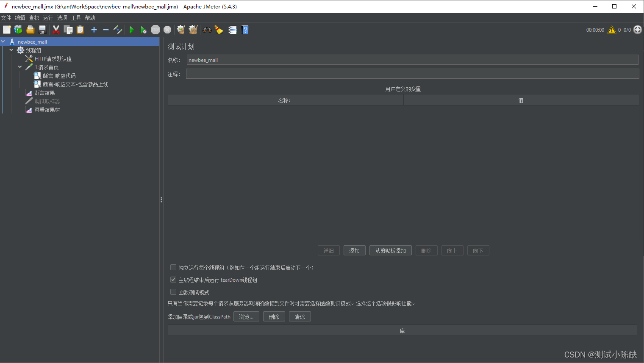The image size is (644, 363).
Task: Click the 库 column header
Action: tap(402, 331)
